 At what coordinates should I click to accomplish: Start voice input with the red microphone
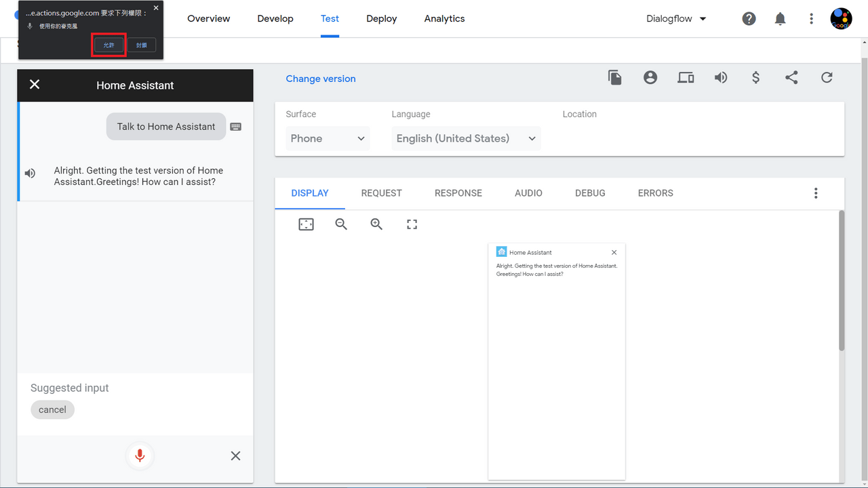click(x=140, y=456)
